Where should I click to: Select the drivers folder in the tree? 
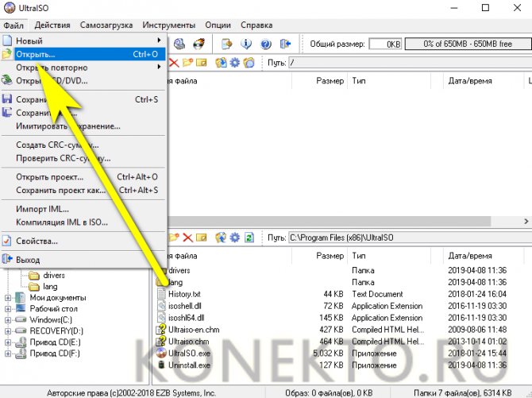tap(54, 275)
